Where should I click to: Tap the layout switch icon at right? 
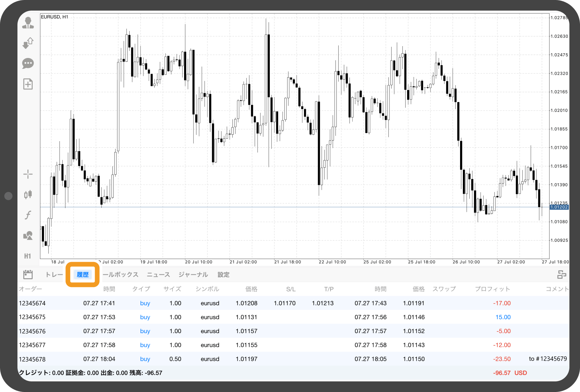pos(562,275)
